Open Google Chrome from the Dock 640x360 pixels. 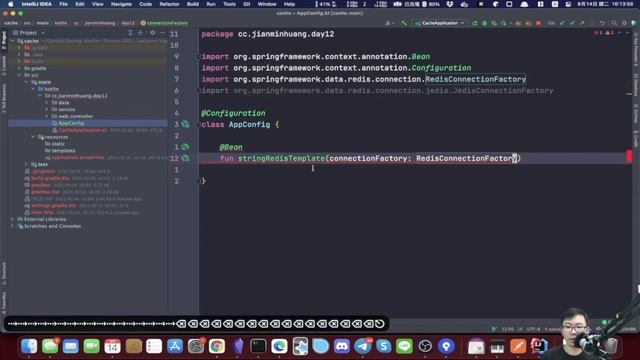coord(217,346)
